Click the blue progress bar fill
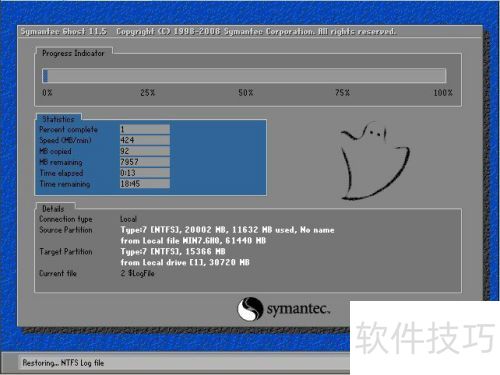Screen dimensions: 500x375 45,76
